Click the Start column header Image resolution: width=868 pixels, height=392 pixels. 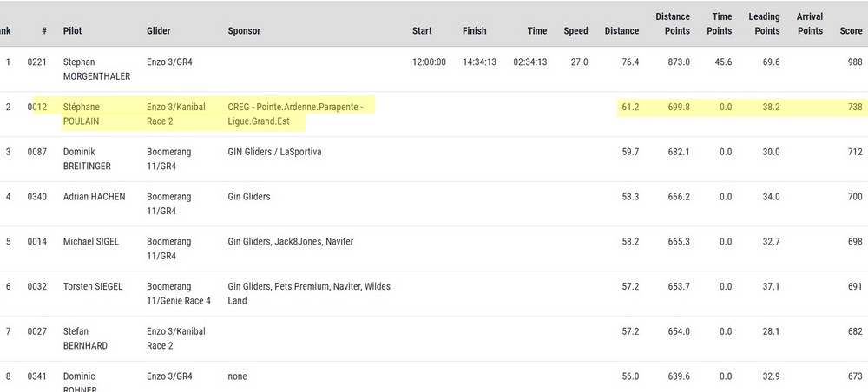[x=422, y=31]
